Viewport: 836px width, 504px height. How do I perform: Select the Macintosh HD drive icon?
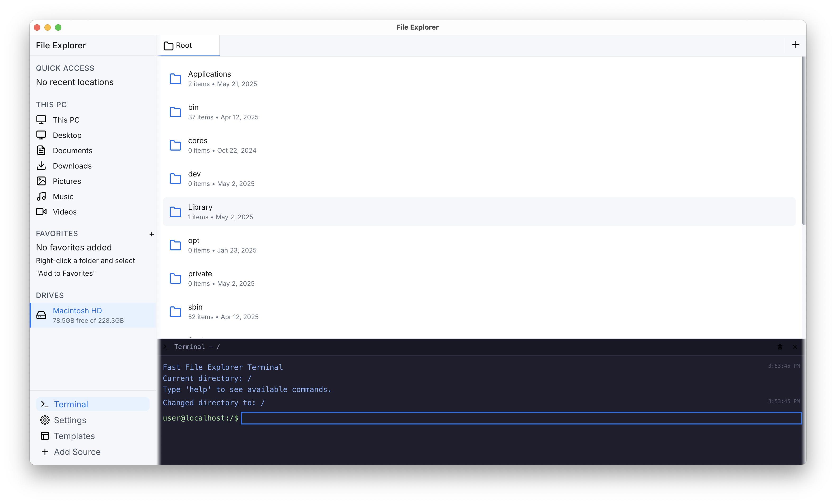41,315
